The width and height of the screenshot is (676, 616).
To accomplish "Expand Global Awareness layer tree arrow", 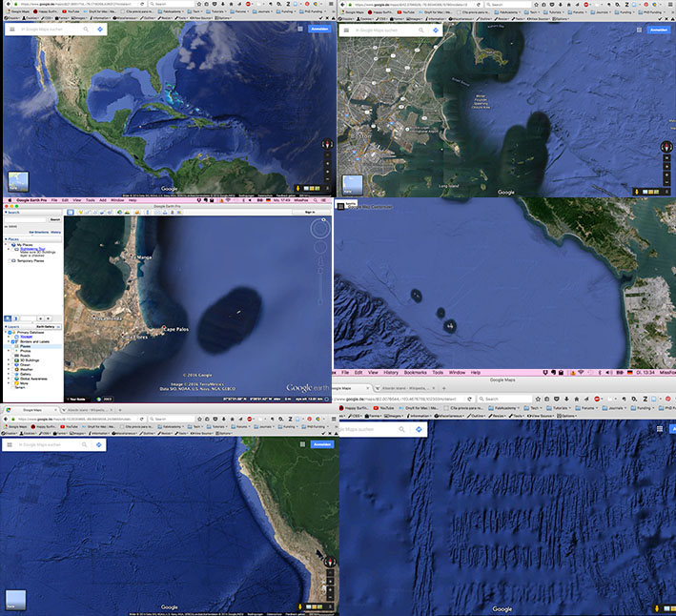I will [x=9, y=379].
